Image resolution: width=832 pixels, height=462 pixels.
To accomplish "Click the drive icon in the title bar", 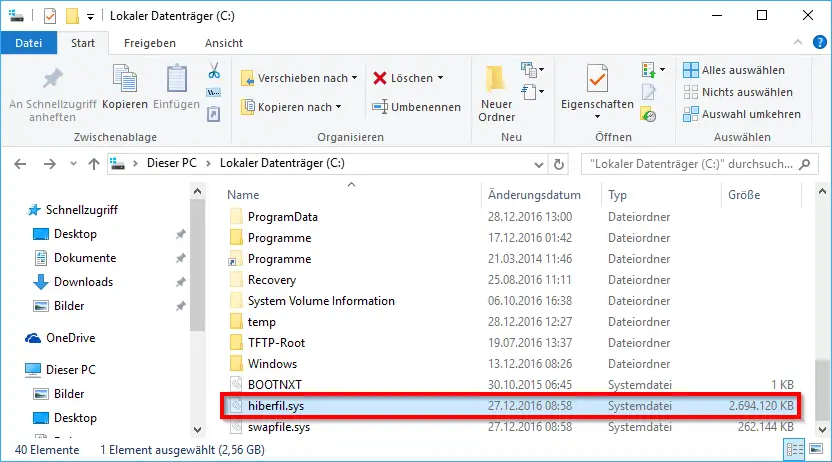I will pyautogui.click(x=16, y=16).
